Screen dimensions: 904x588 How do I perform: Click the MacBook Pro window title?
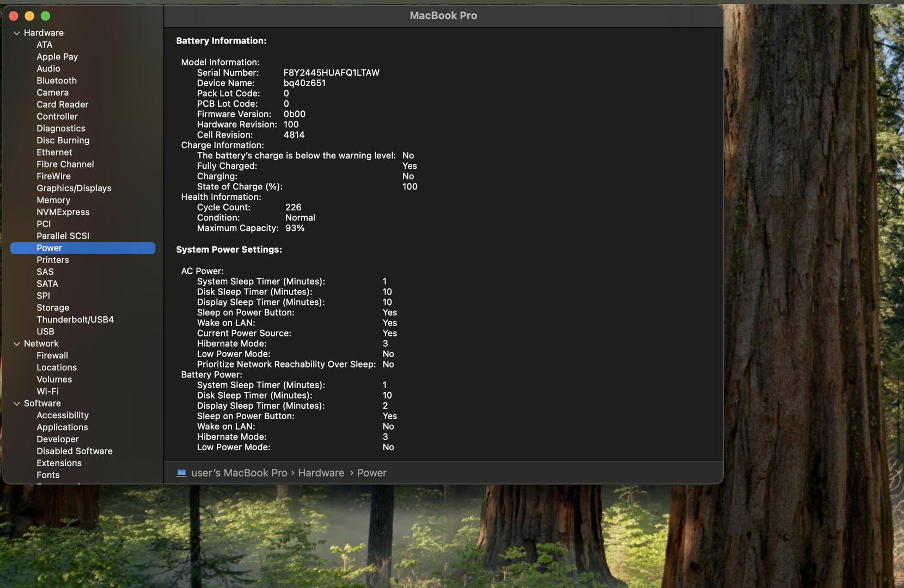(x=443, y=16)
